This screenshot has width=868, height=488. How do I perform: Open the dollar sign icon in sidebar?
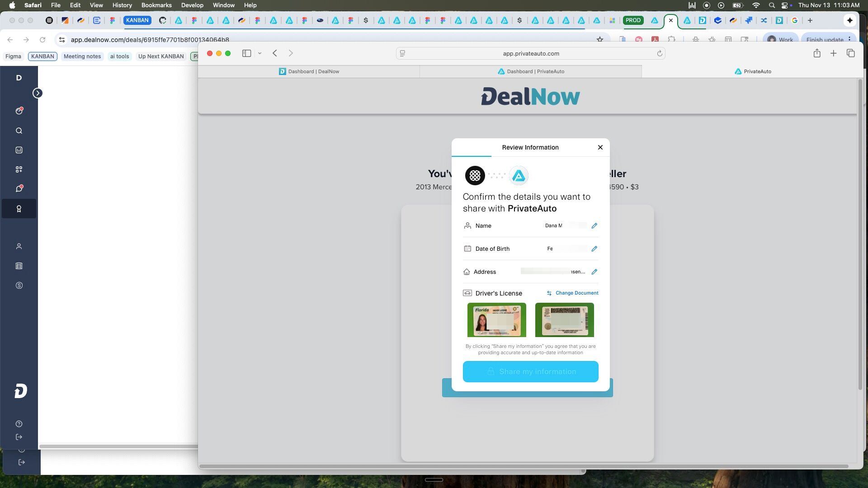point(19,286)
